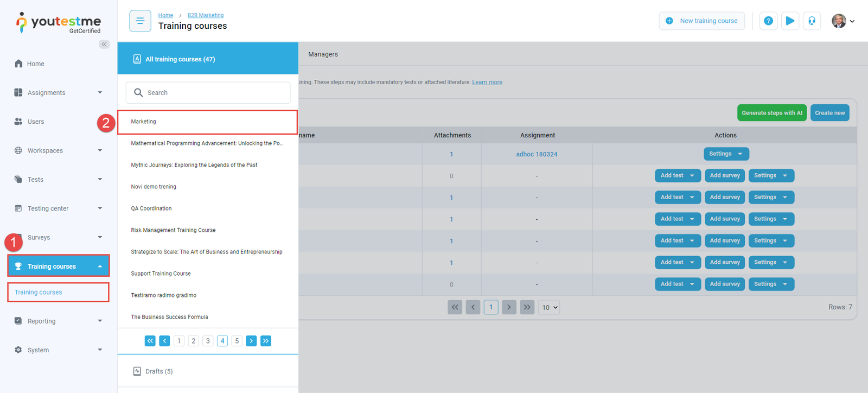Go to last page of course list

click(x=266, y=341)
